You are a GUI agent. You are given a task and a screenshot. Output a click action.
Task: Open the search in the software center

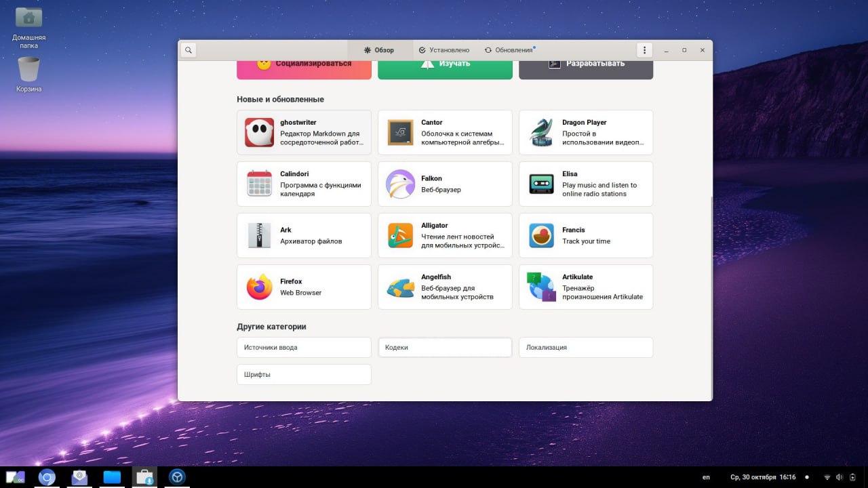coord(189,50)
